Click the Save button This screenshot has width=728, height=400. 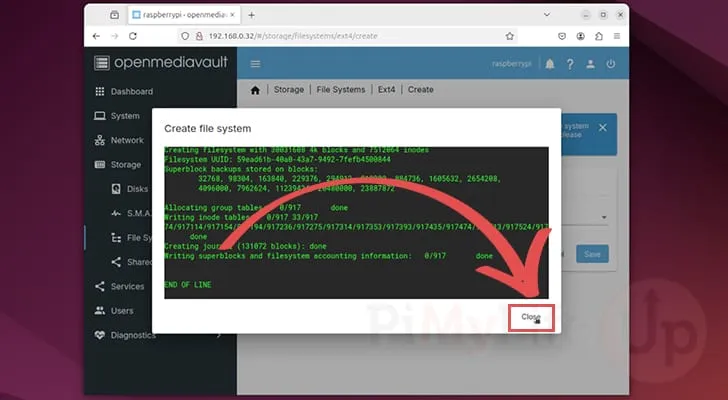click(592, 254)
